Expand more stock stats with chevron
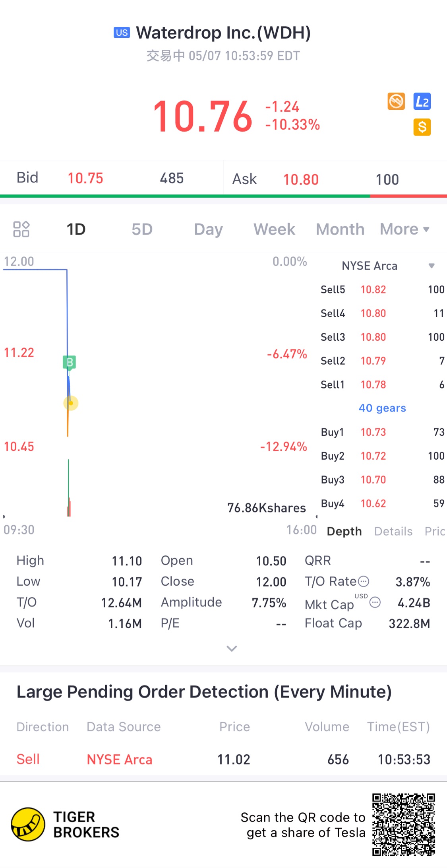The width and height of the screenshot is (447, 868). (x=232, y=649)
